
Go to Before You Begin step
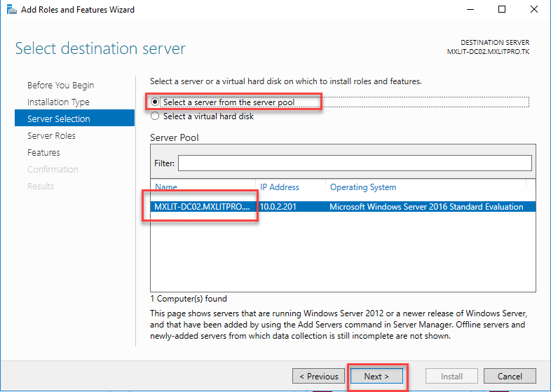tap(60, 86)
